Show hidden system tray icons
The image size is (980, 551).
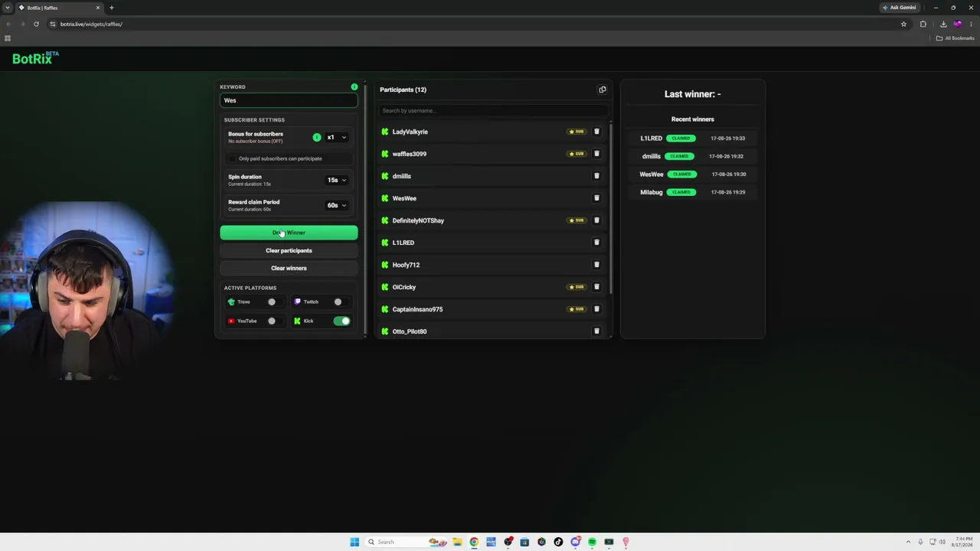coord(908,542)
